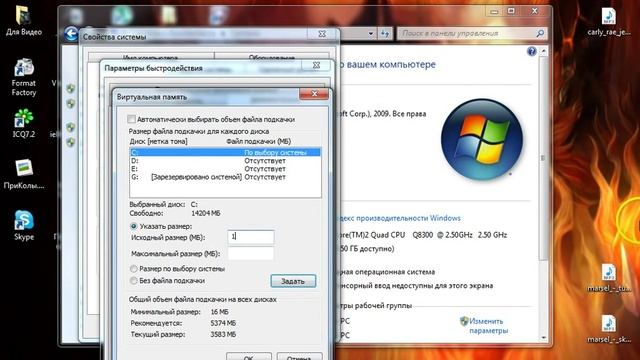Uncheck Автоматически выбирать объем файла подкачки
Viewport: 640px width, 360px height.
coord(131,119)
